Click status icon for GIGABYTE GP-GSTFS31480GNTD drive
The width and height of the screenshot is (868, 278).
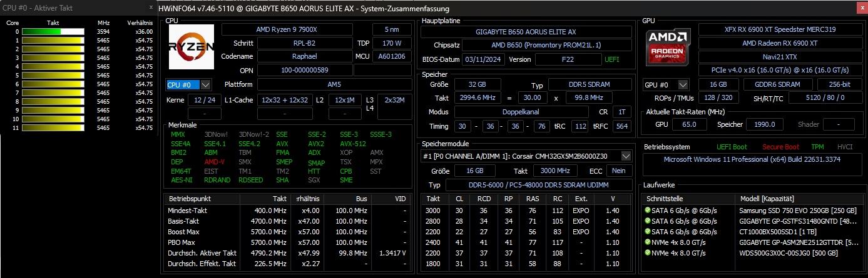pos(648,221)
